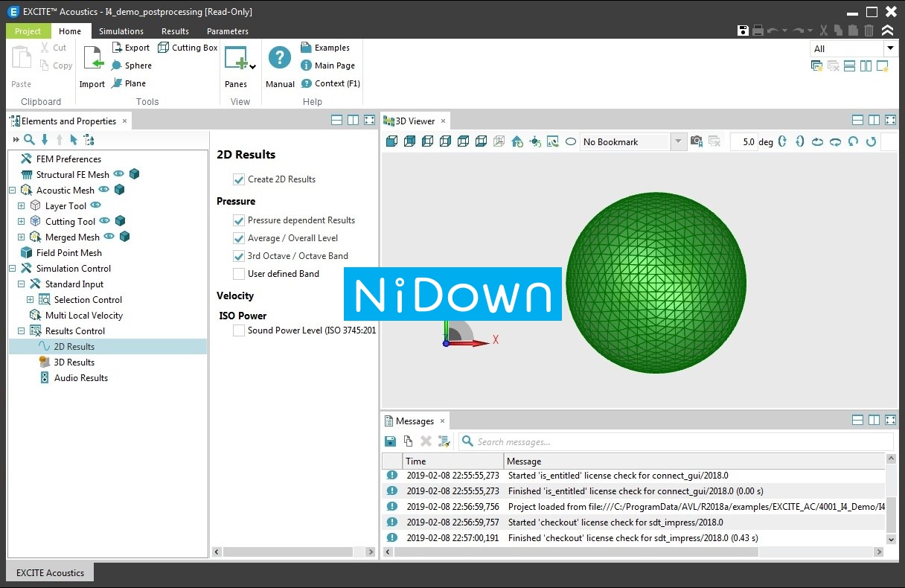
Task: Select the Home ribbon tab
Action: click(x=70, y=31)
